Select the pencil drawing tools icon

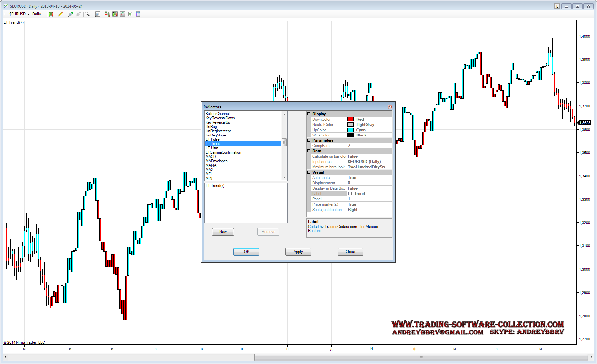(x=61, y=14)
